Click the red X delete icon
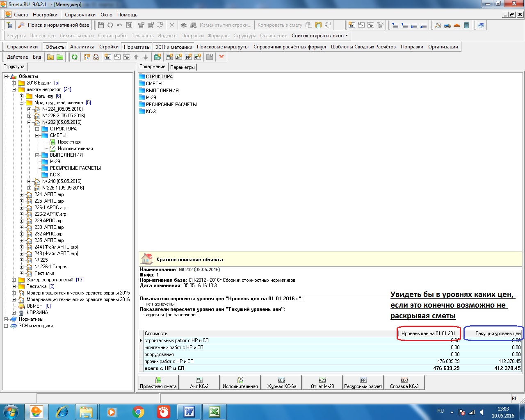This screenshot has width=525, height=420. (x=221, y=57)
